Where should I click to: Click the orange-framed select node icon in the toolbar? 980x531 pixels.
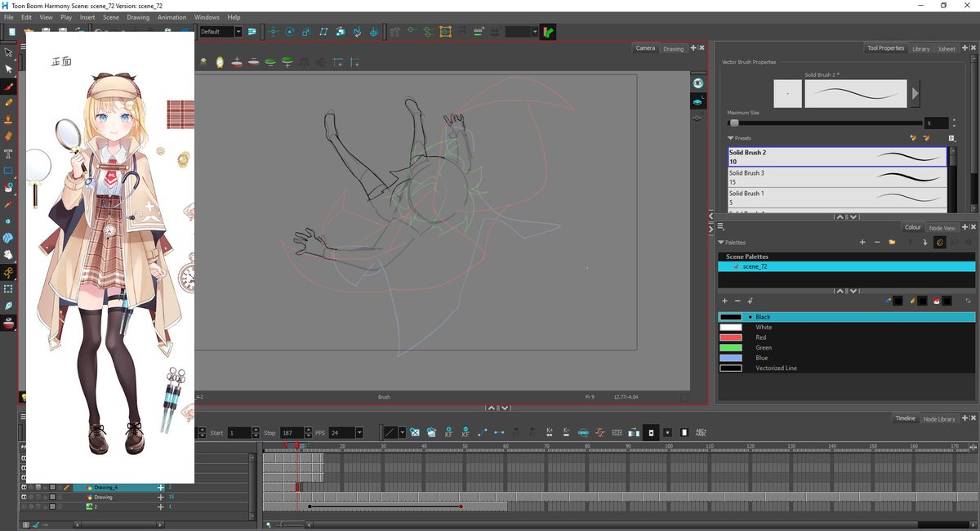point(445,32)
